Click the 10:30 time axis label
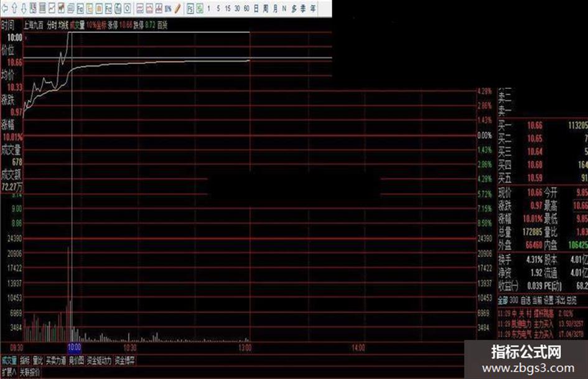 tap(130, 348)
